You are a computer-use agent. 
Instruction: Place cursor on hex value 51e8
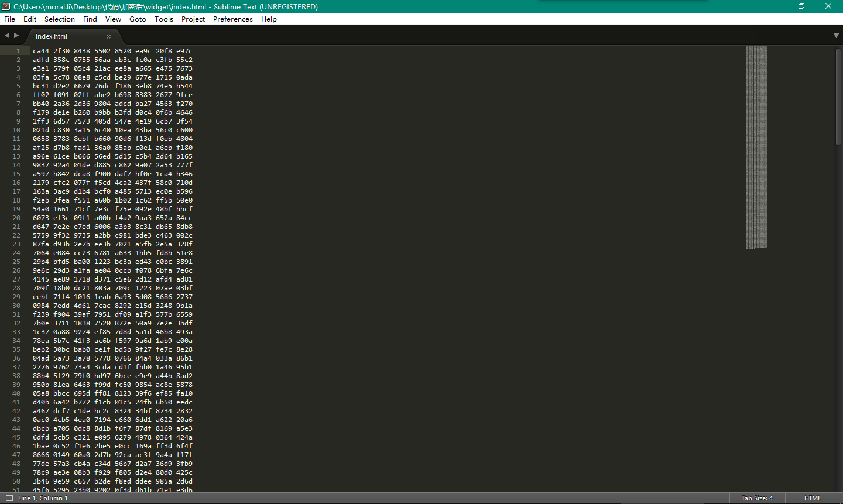point(184,253)
